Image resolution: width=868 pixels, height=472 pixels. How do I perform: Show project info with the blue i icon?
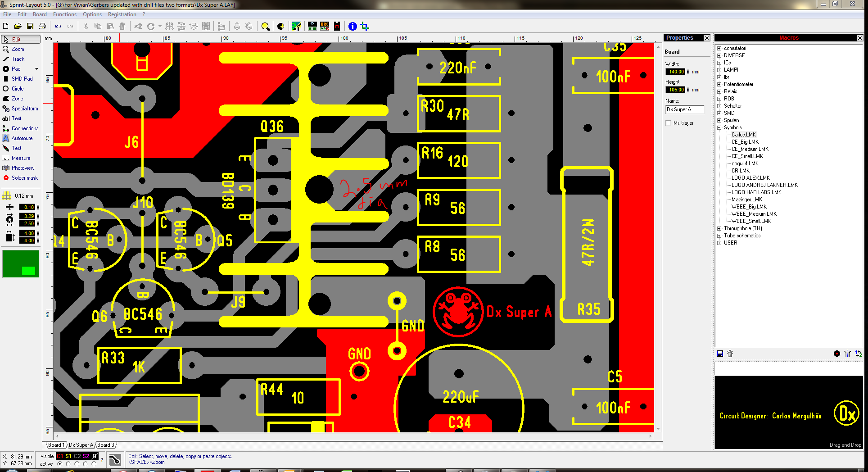pyautogui.click(x=353, y=26)
